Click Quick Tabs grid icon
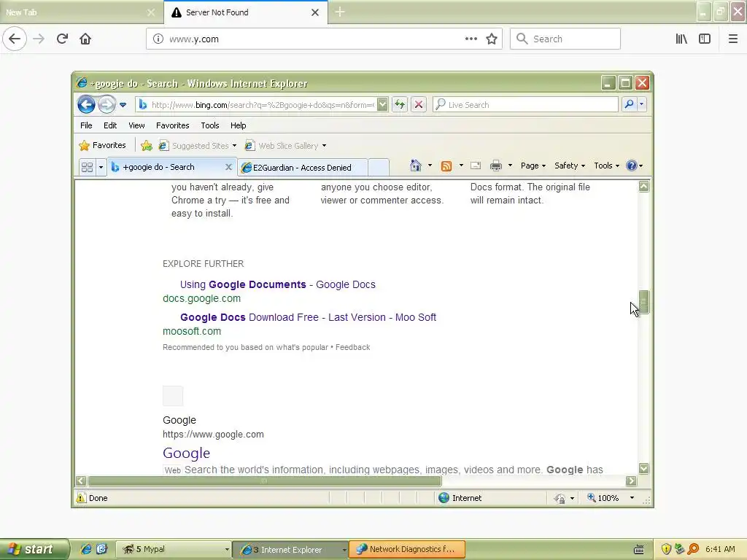This screenshot has height=560, width=747. (x=88, y=167)
